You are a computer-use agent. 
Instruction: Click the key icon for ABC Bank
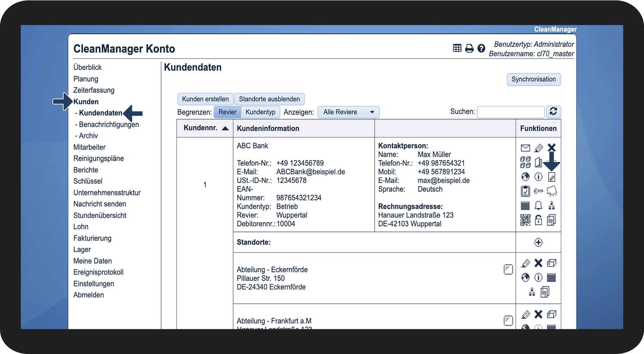click(x=538, y=191)
